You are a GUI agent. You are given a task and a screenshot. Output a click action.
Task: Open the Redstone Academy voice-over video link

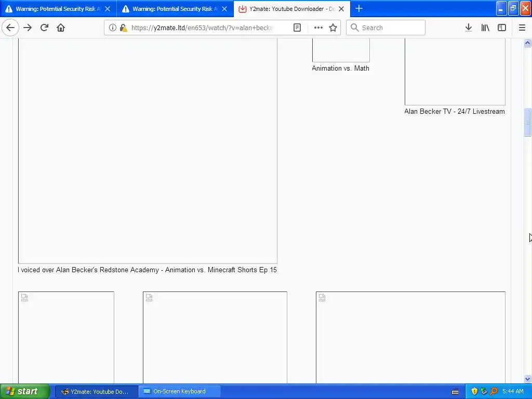pos(147,270)
